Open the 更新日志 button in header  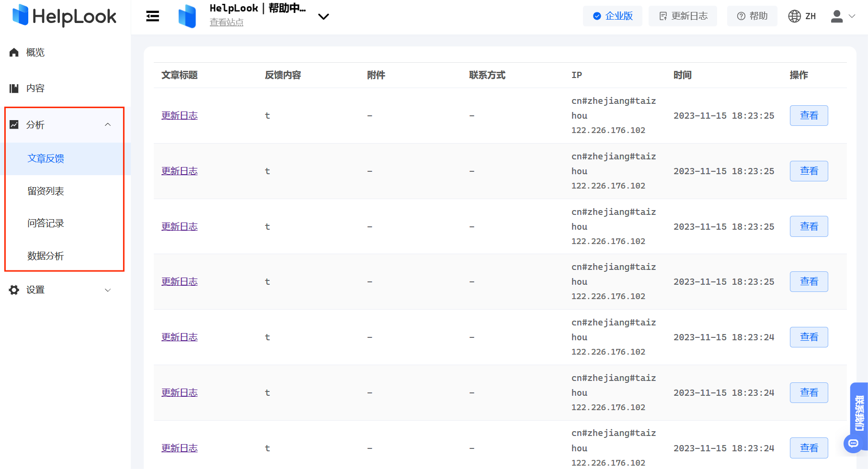click(x=683, y=16)
